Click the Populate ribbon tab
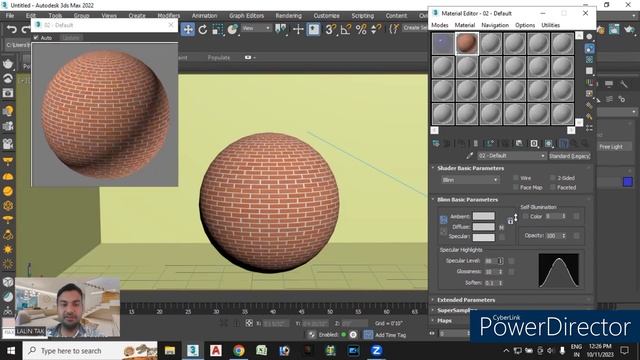This screenshot has height=360, width=640. pyautogui.click(x=219, y=58)
